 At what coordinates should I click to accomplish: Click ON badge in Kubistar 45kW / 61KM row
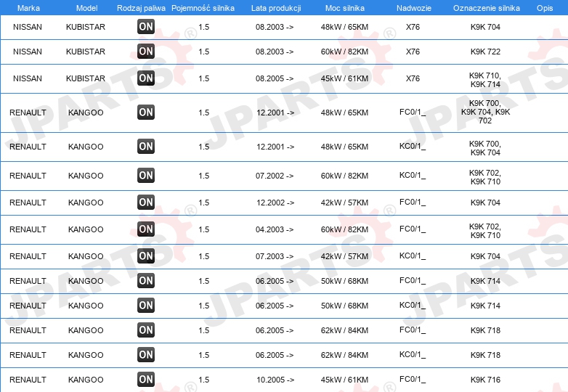(146, 78)
